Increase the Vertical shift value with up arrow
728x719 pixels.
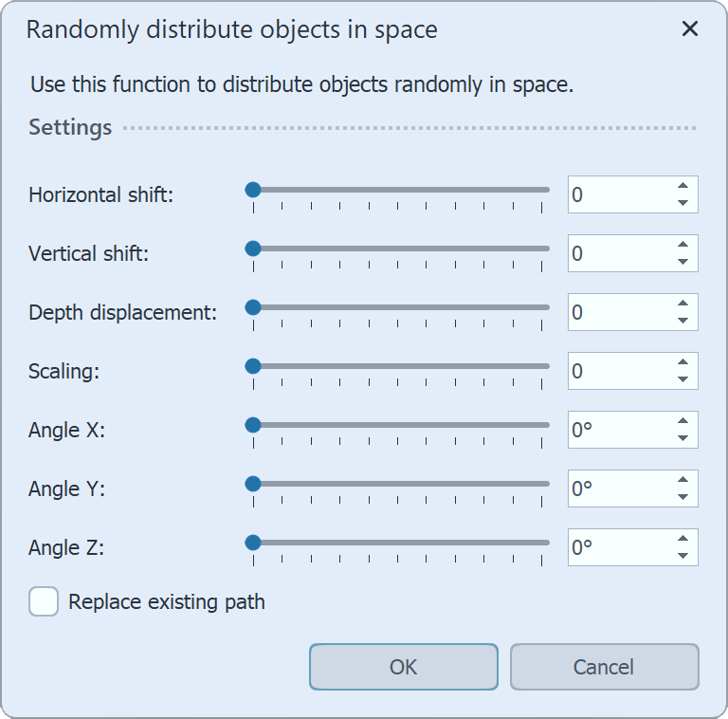682,245
